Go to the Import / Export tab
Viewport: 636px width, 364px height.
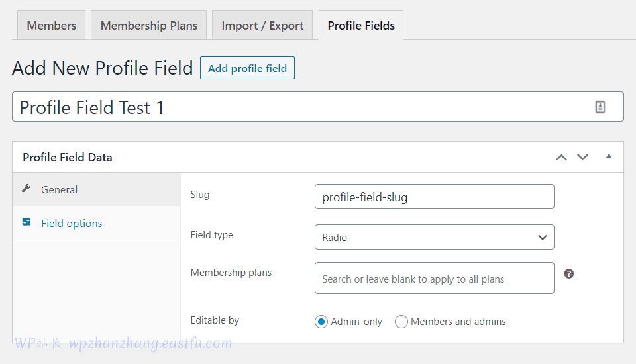click(262, 26)
